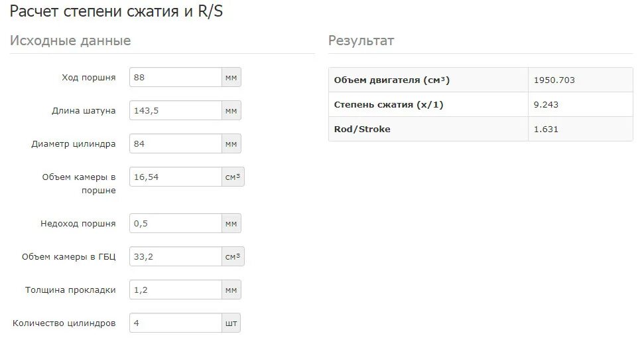Click the Результат section heading
This screenshot has height=340, width=644.
tap(361, 41)
